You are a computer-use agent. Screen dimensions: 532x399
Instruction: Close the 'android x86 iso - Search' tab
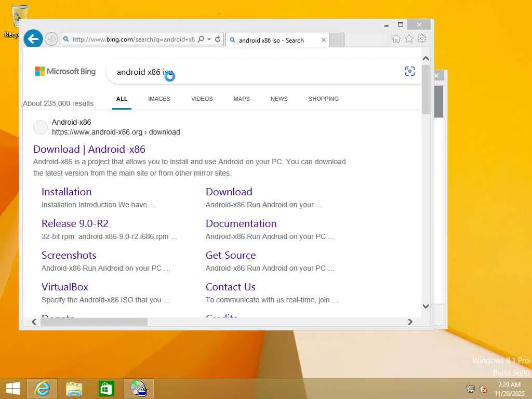coord(323,40)
